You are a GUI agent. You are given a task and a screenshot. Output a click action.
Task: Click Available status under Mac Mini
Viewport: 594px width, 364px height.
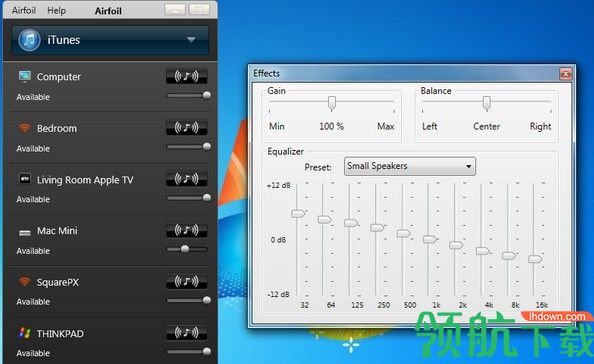pos(33,251)
